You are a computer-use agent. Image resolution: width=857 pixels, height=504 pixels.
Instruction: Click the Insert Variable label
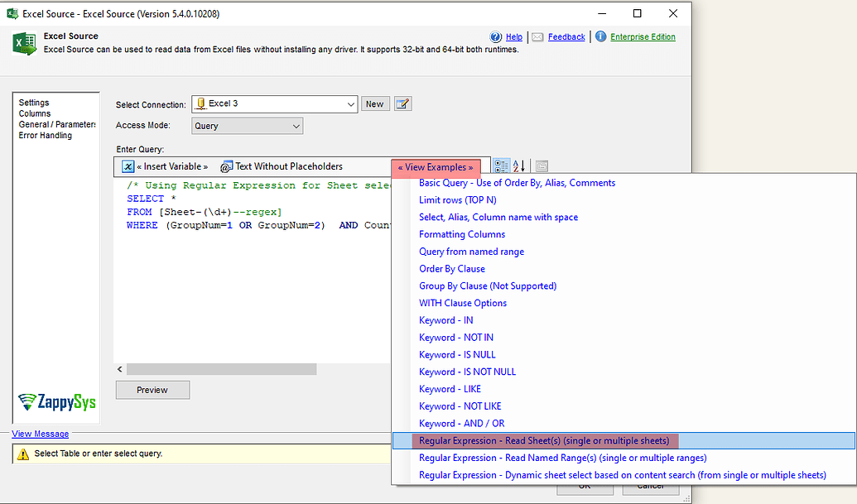click(x=172, y=166)
